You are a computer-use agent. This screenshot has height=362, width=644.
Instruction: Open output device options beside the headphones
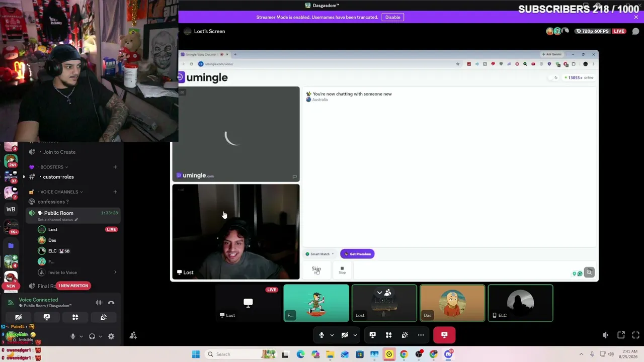tap(100, 336)
